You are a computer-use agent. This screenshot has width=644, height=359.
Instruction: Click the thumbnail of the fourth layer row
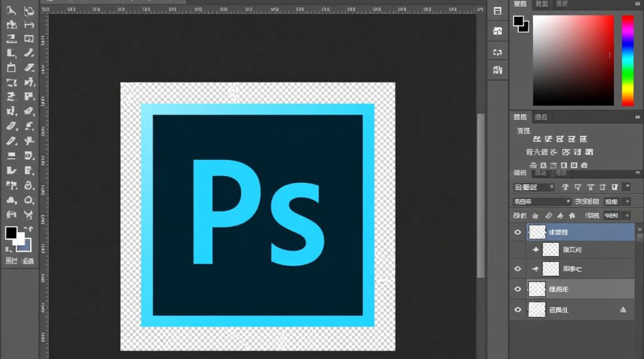537,289
